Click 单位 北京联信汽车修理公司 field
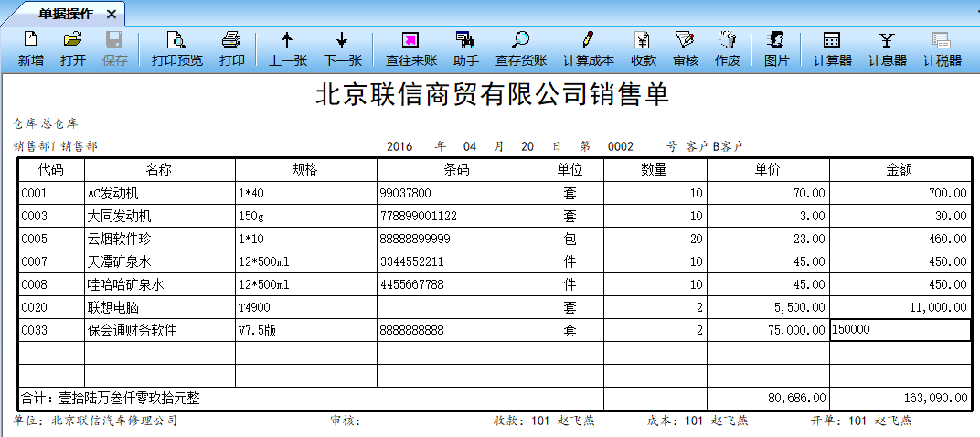This screenshot has width=980, height=437. (95, 421)
